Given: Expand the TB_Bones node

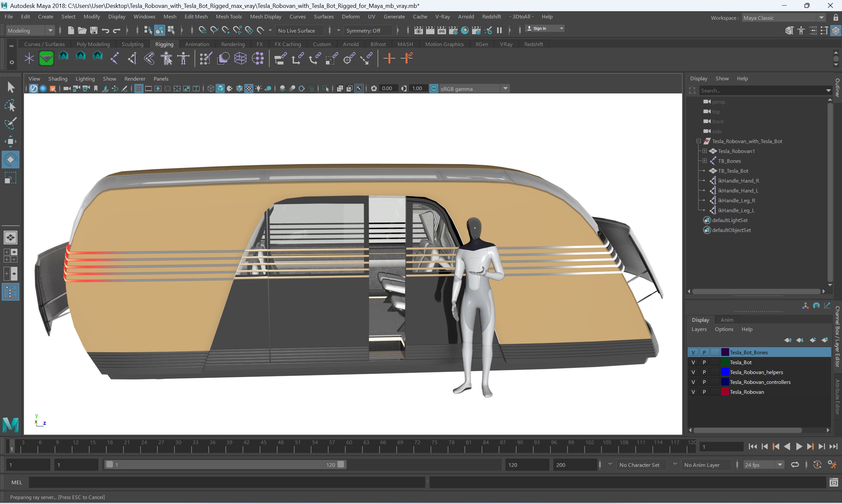Looking at the screenshot, I should pos(704,161).
